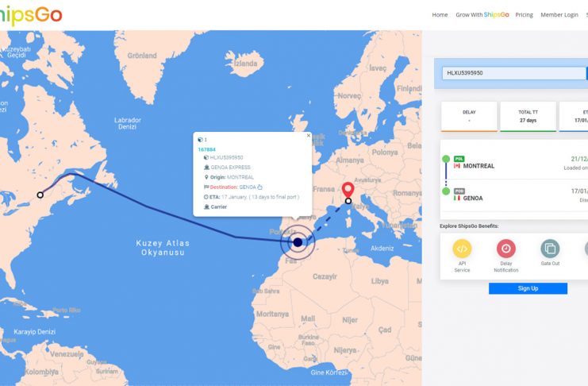Click the ship icon beside GENOA EXPRESS
The width and height of the screenshot is (588, 386).
[x=206, y=167]
